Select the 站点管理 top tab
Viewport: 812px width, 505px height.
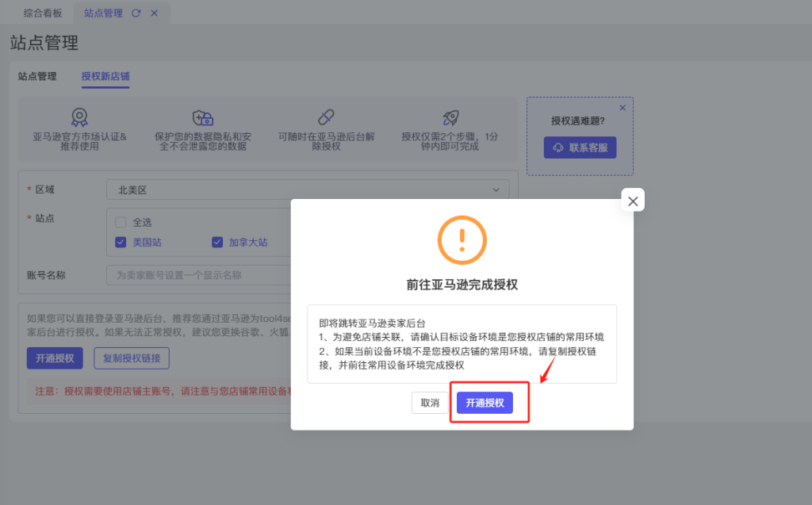[x=104, y=13]
